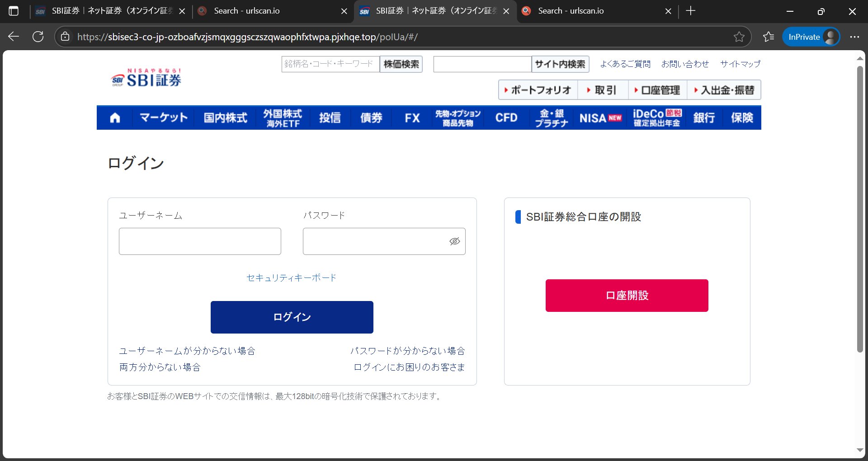Open the InPrivate profile button
The image size is (868, 461).
811,37
